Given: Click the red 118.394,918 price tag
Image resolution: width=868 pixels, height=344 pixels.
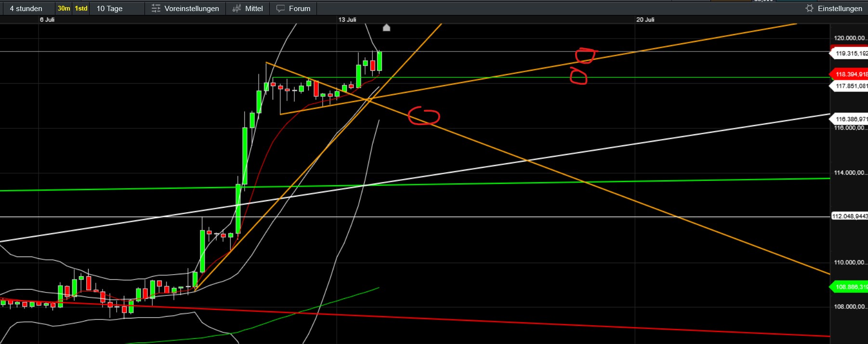Looking at the screenshot, I should [850, 74].
